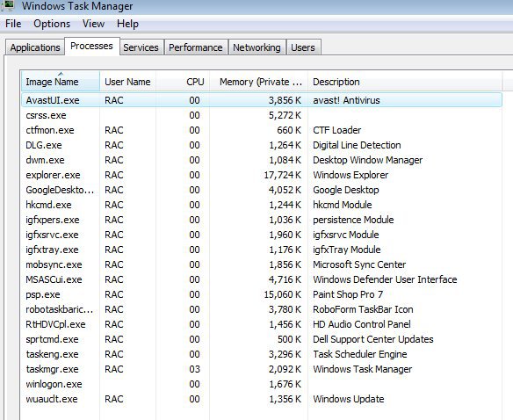513x420 pixels.
Task: Click the Windows Explorer description
Action: tap(350, 175)
